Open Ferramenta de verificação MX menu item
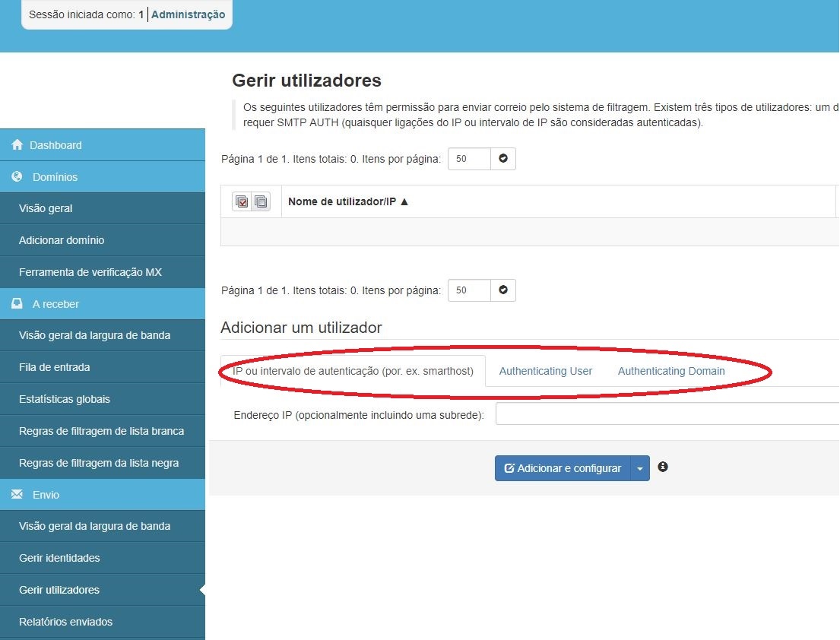This screenshot has height=640, width=840. point(90,271)
